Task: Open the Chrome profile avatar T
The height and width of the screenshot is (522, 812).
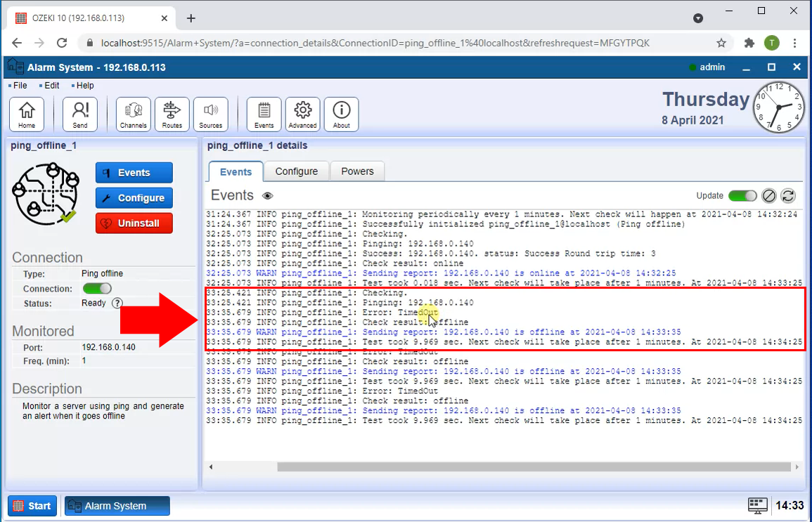Action: coord(772,43)
